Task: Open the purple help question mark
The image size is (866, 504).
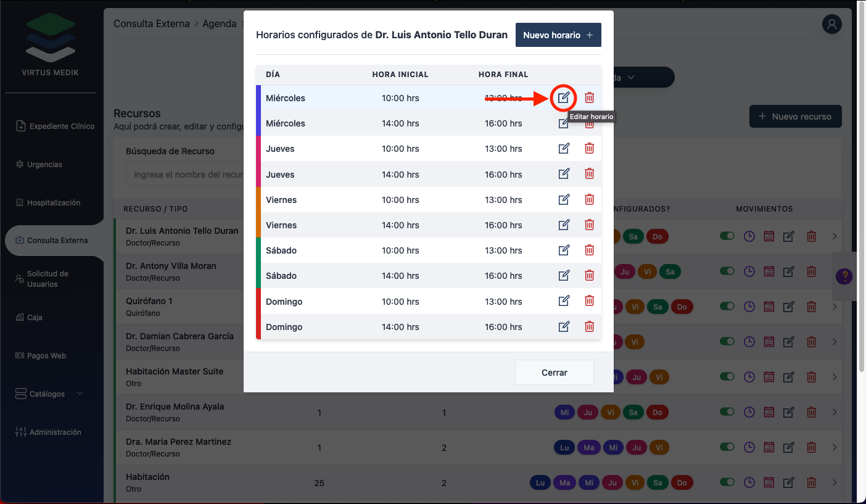Action: click(843, 276)
